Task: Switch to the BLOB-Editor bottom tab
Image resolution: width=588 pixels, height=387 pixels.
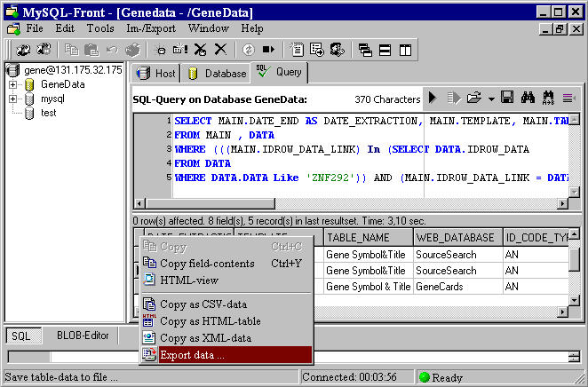Action: (83, 336)
